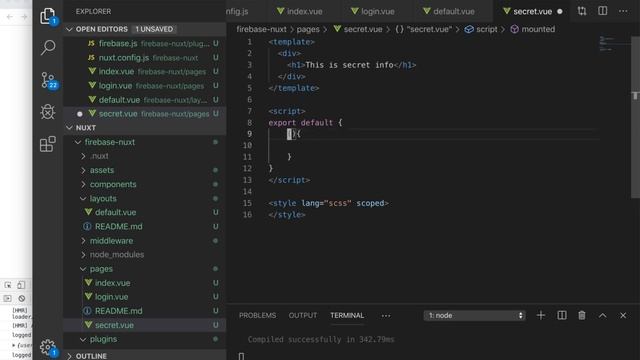Open the Manage gear menu
Image resolution: width=640 pixels, height=360 pixels.
pos(48,347)
